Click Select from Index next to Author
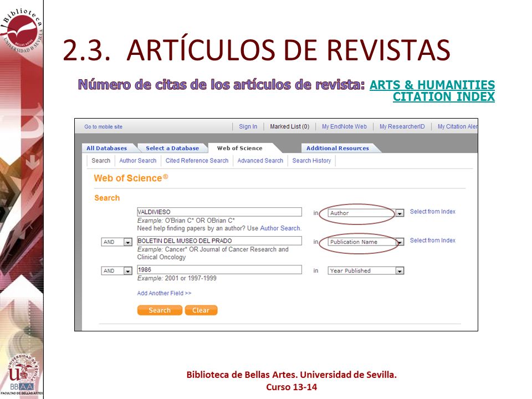This screenshot has width=532, height=399. [x=433, y=211]
